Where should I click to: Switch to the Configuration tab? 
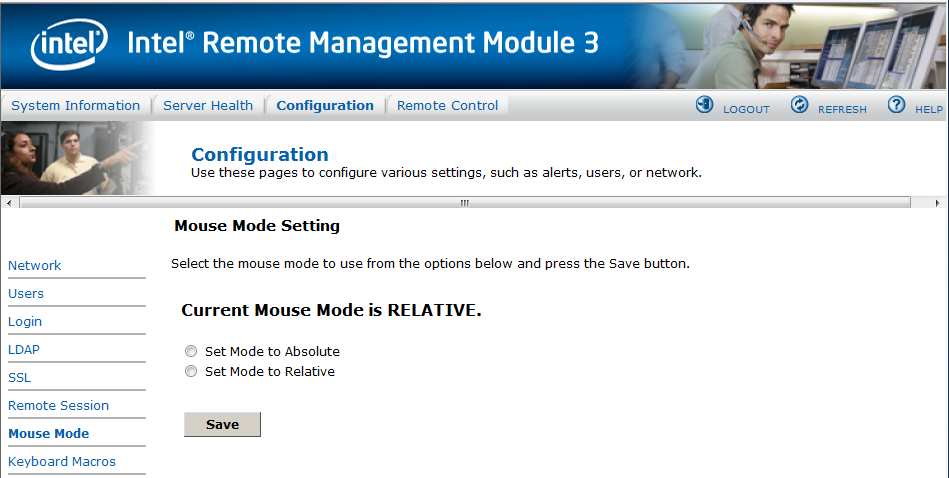[325, 105]
